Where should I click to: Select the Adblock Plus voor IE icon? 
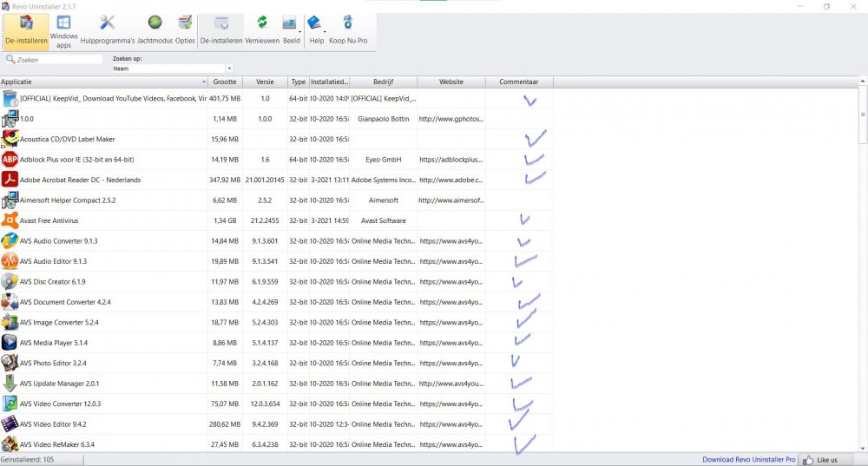pyautogui.click(x=10, y=160)
